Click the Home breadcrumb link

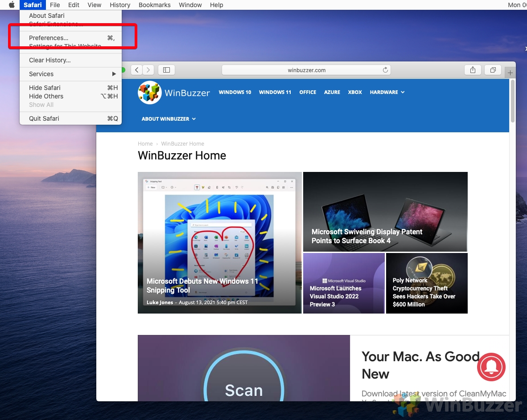pyautogui.click(x=145, y=144)
